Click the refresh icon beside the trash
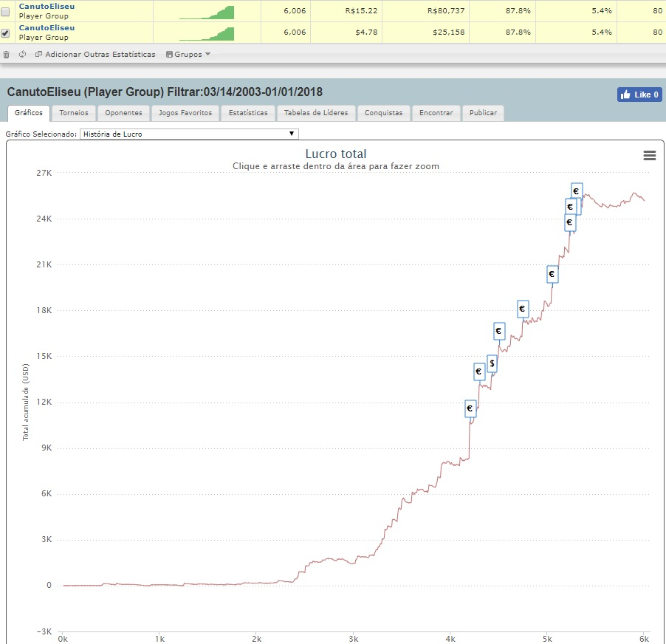This screenshot has width=666, height=644. pos(22,55)
